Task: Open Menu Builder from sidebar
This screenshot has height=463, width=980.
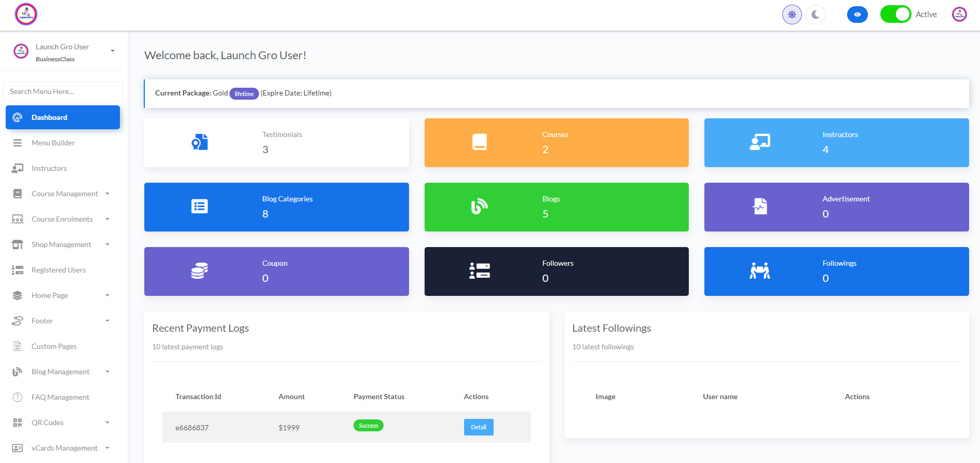Action: 53,143
